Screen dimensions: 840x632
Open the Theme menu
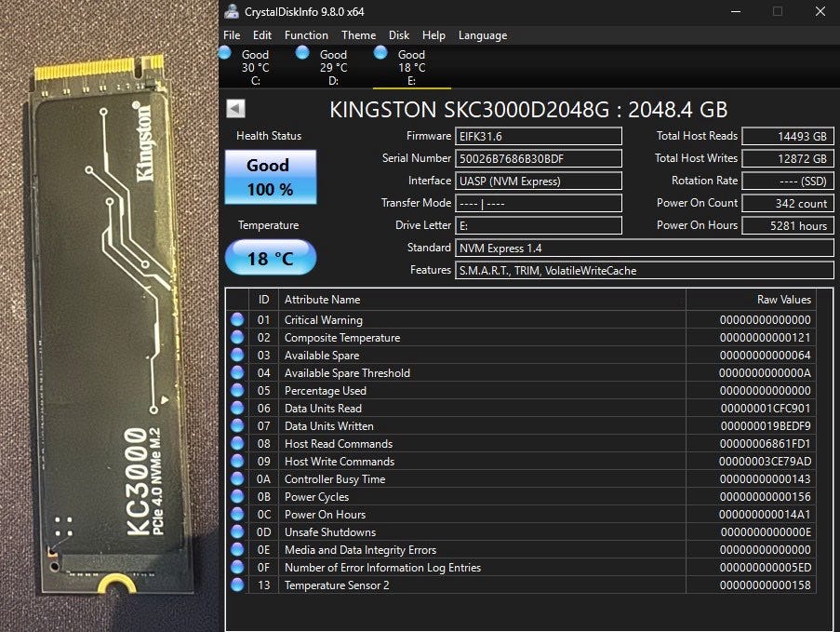click(358, 35)
